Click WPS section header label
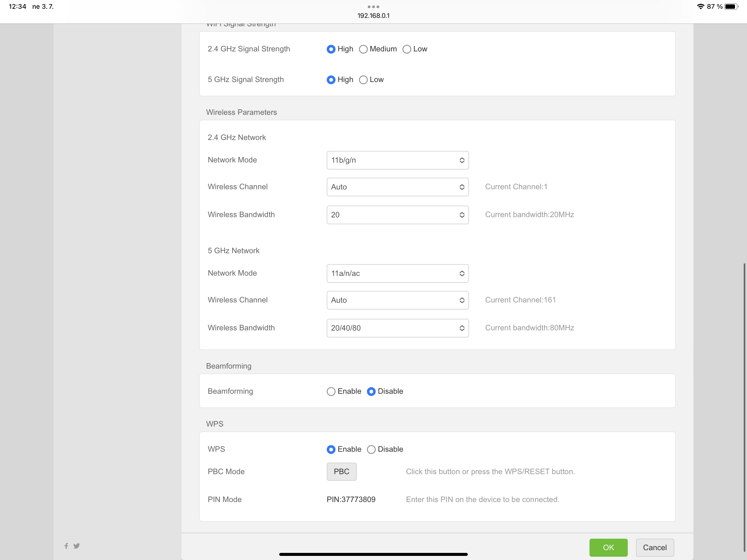The height and width of the screenshot is (560, 747). [215, 424]
